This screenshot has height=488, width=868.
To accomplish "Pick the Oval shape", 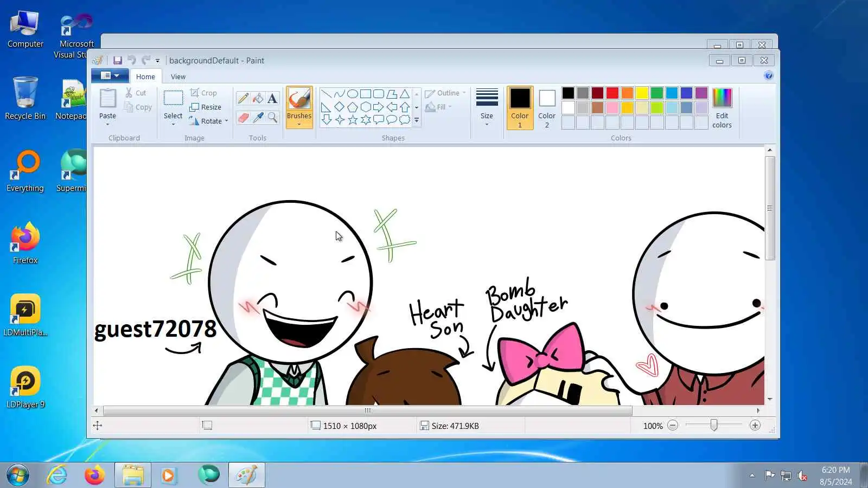I will click(x=352, y=94).
